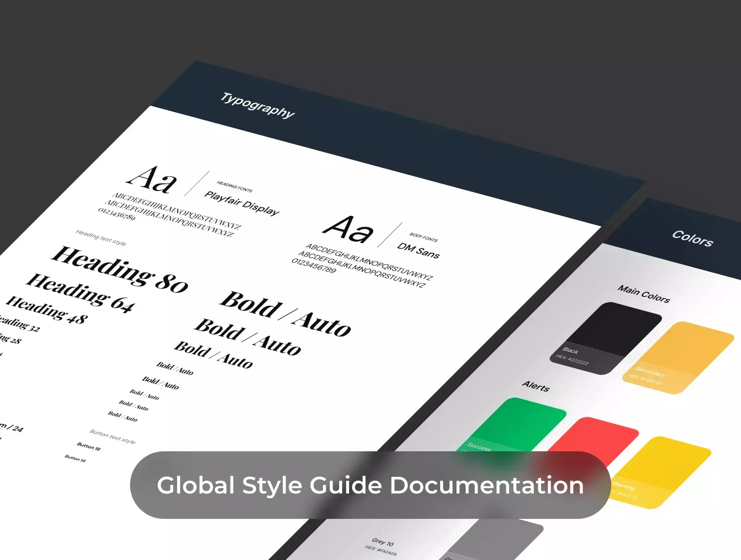Select the Playfair Display font name
Image resolution: width=741 pixels, height=560 pixels.
point(242,203)
